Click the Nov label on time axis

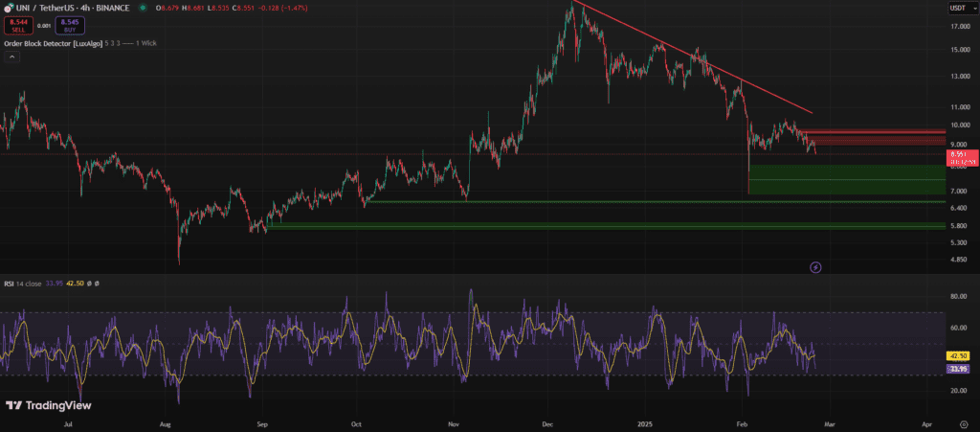(455, 421)
